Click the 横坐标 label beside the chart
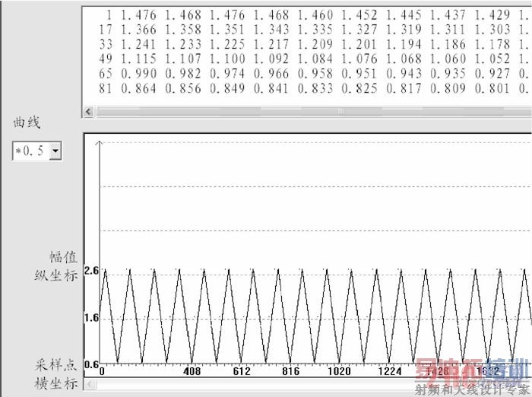 56,384
